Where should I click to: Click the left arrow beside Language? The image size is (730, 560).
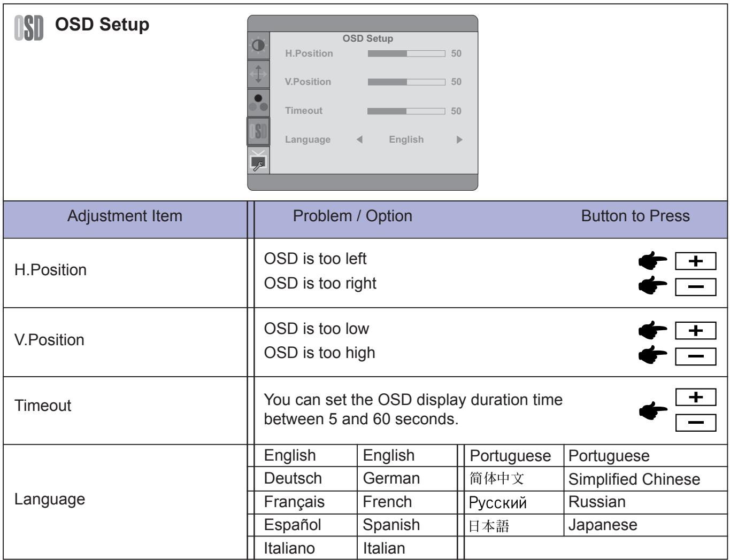pyautogui.click(x=359, y=139)
